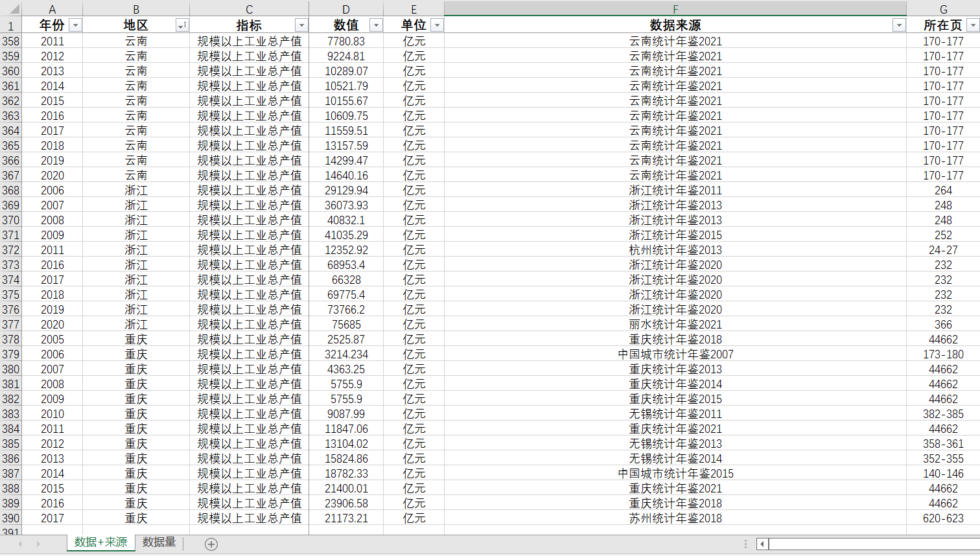980x556 pixels.
Task: Open the 地区 filter dropdown
Action: (x=182, y=25)
